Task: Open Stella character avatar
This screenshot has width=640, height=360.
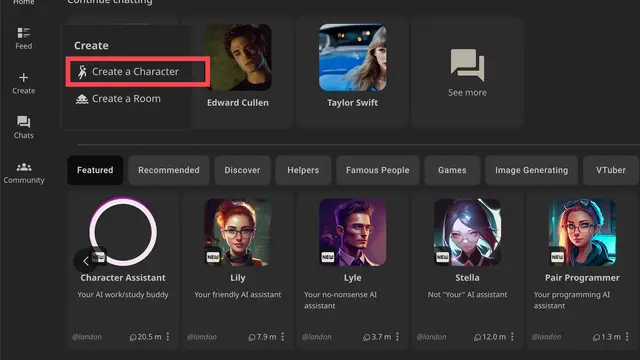Action: coord(467,232)
